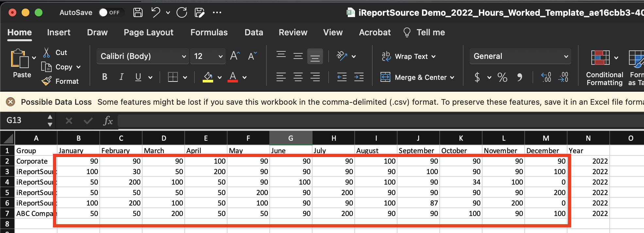This screenshot has width=644, height=233.
Task: Expand the borders dropdown arrow
Action: 185,78
